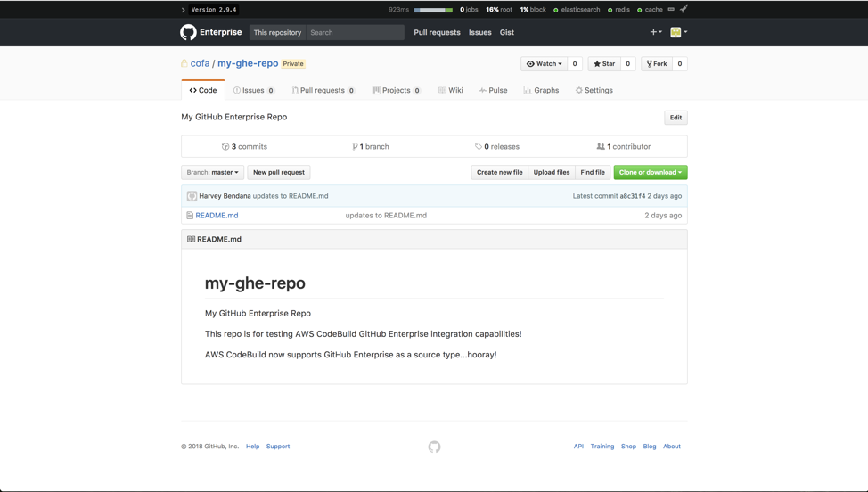The height and width of the screenshot is (492, 868).
Task: Open Pull requests in top navigation
Action: point(437,32)
